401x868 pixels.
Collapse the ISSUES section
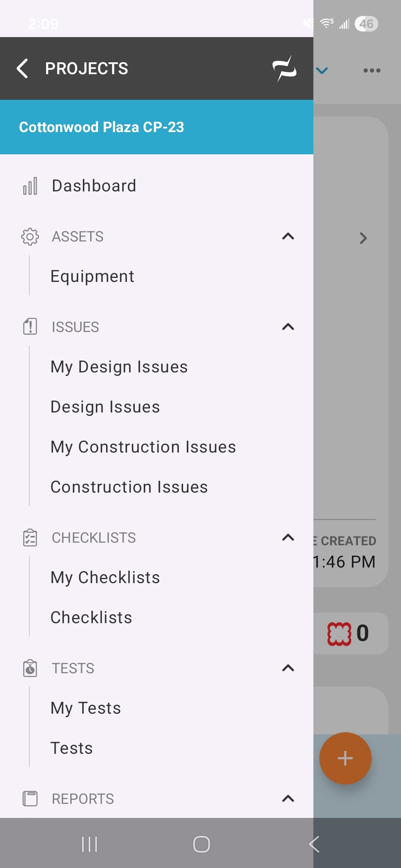click(288, 327)
